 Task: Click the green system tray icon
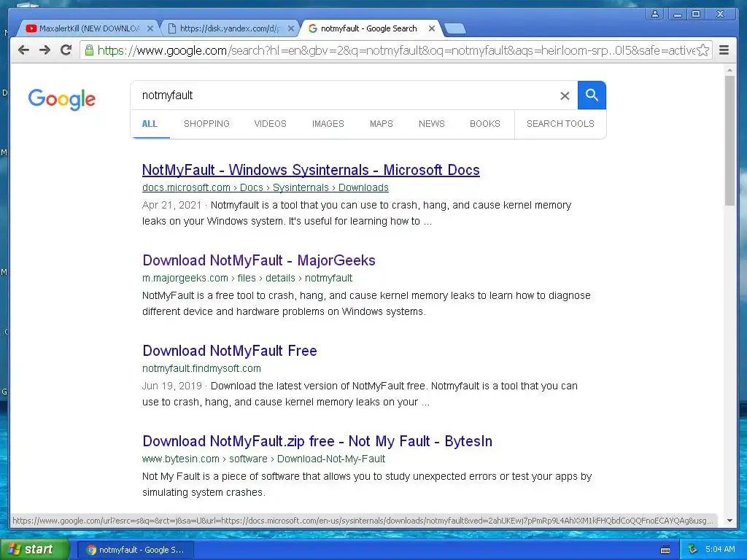click(x=692, y=550)
